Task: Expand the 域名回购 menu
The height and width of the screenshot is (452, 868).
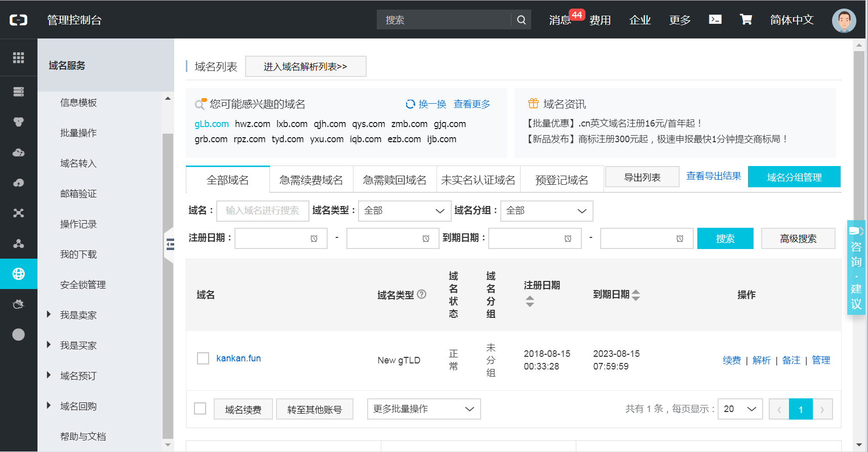Action: pos(78,406)
